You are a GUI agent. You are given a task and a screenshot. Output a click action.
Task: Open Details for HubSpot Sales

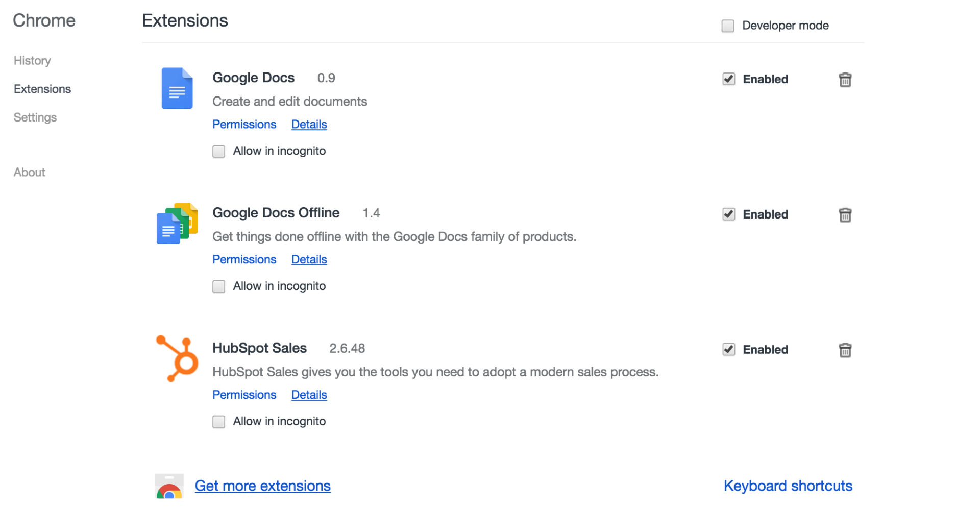click(309, 395)
